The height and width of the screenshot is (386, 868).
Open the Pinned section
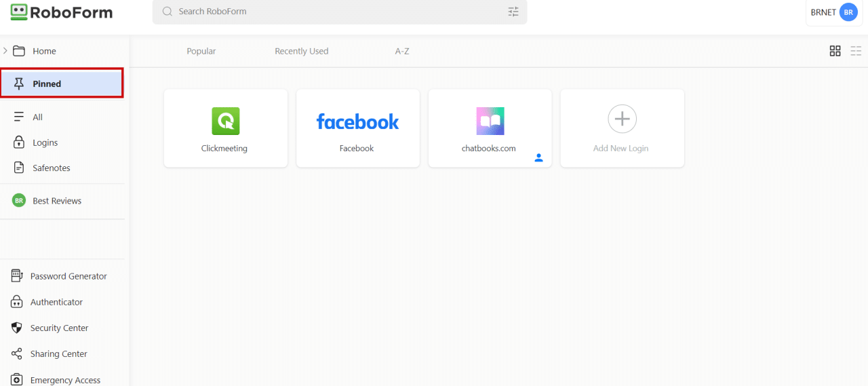tap(62, 83)
